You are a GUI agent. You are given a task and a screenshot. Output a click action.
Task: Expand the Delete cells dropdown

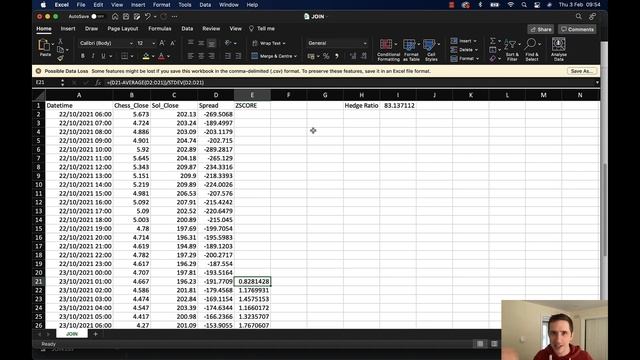pyautogui.click(x=476, y=50)
